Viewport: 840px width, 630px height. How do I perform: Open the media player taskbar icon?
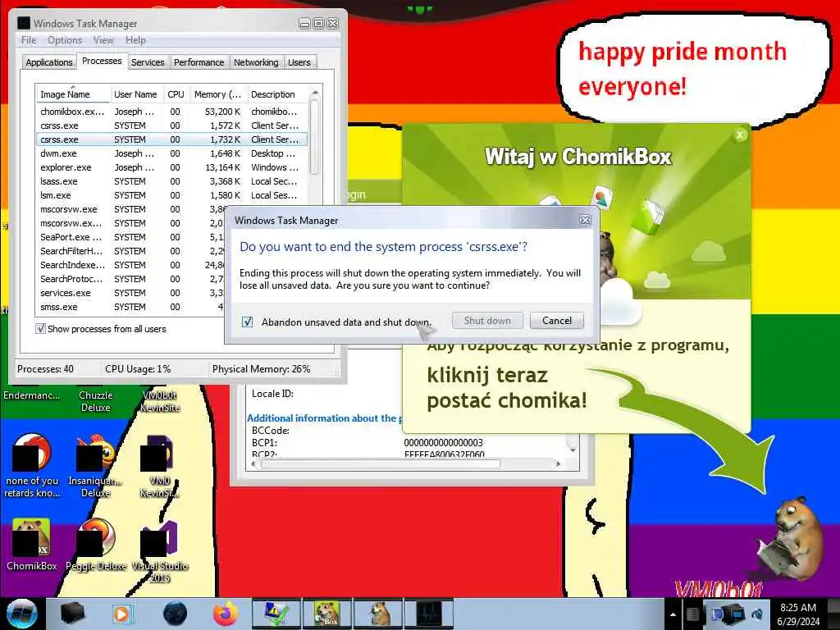point(123,614)
